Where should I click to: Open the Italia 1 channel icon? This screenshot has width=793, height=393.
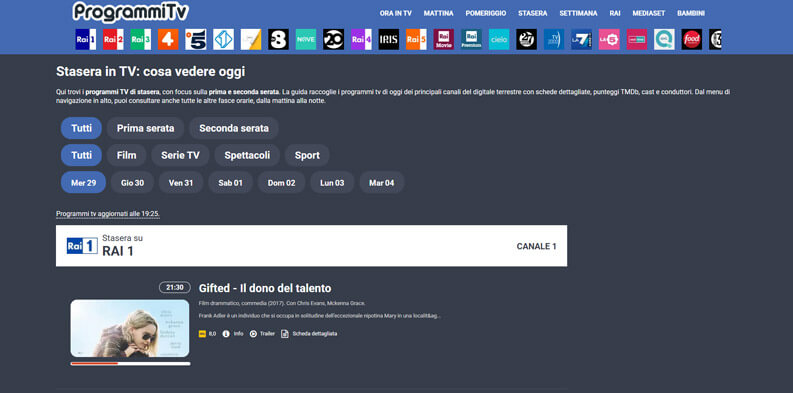[224, 39]
